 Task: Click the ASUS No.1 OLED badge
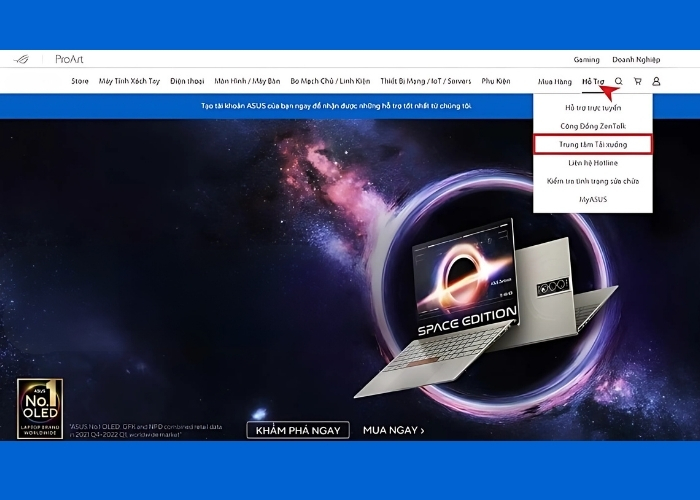coord(40,408)
